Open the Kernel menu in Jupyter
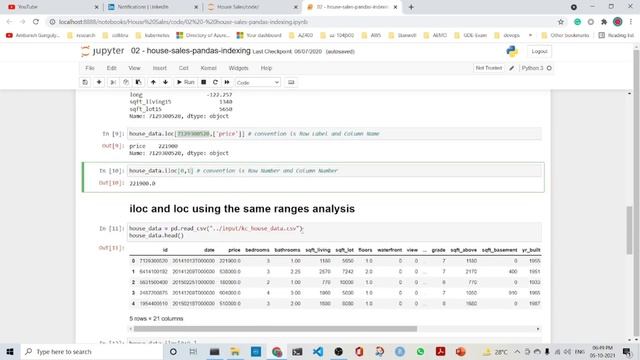 click(x=208, y=68)
